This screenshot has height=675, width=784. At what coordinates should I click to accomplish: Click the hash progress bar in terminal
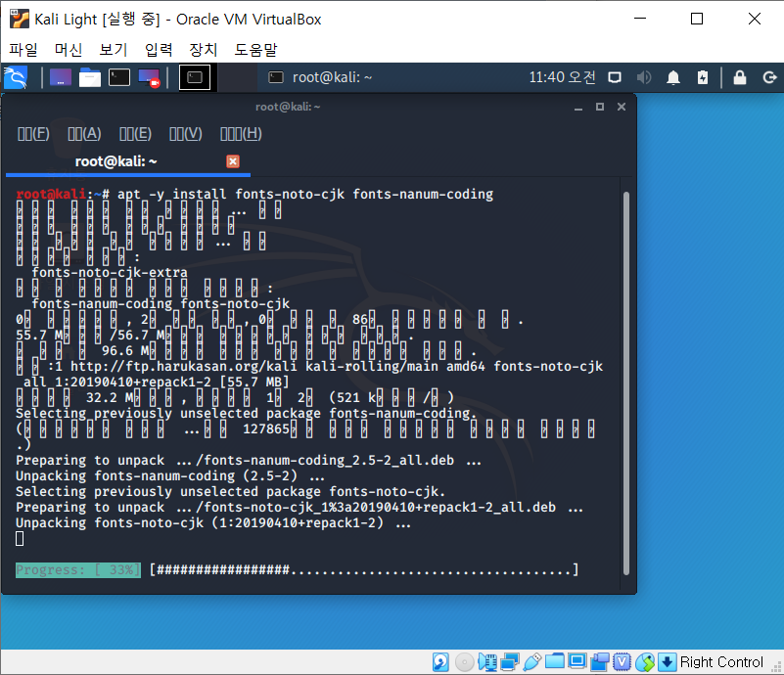click(364, 570)
